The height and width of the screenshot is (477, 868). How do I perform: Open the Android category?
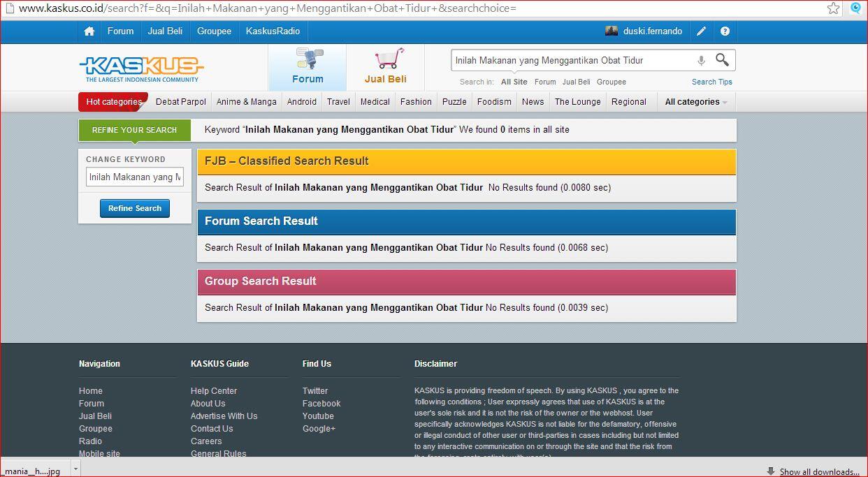tap(302, 102)
